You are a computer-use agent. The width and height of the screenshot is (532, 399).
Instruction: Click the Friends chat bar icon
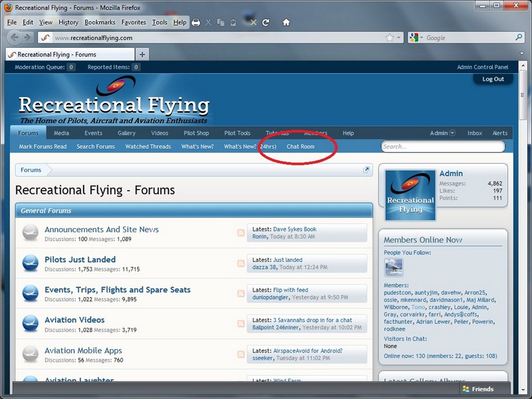point(466,389)
